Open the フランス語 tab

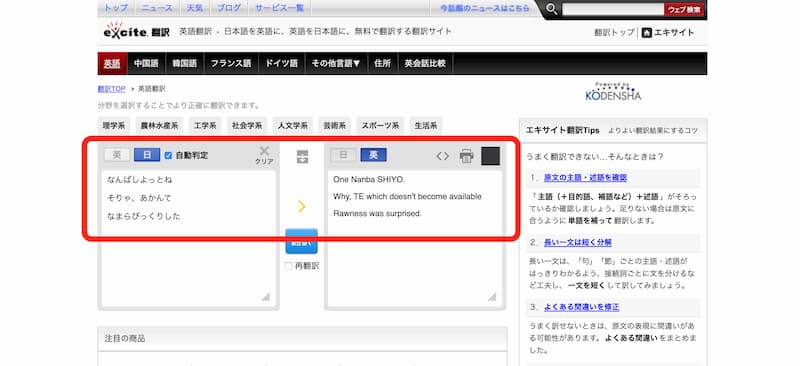point(231,63)
